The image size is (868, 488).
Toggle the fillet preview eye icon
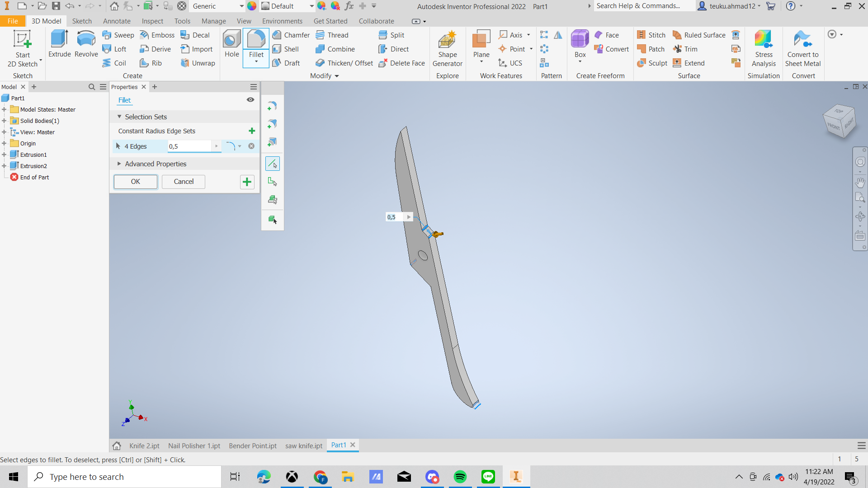250,100
